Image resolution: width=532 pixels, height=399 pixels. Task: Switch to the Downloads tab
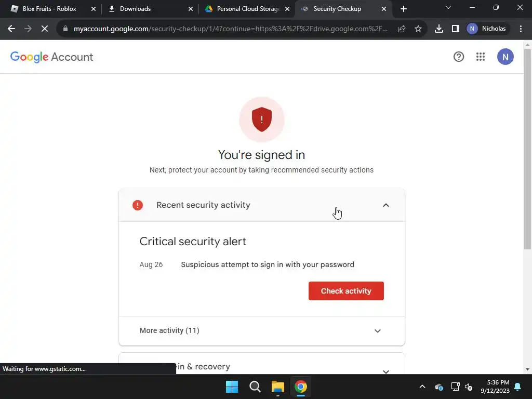(149, 9)
